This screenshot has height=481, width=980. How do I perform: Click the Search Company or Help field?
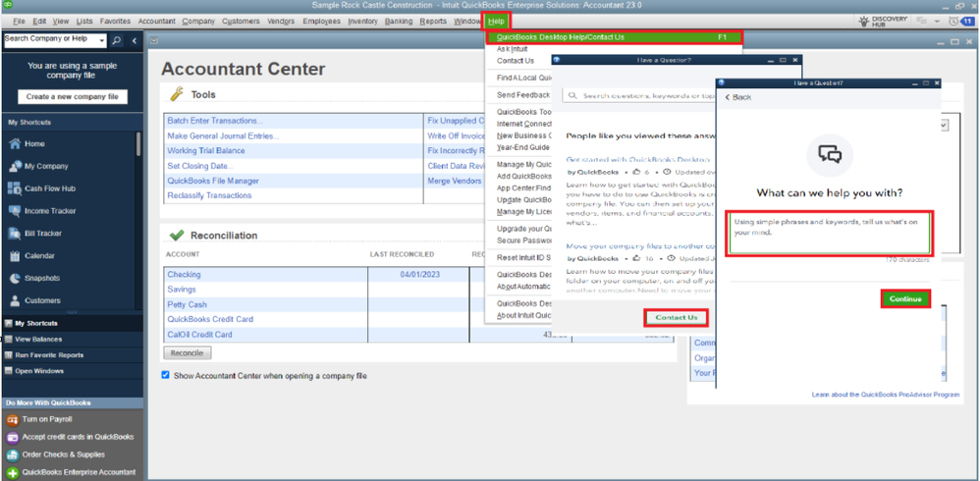[x=51, y=40]
